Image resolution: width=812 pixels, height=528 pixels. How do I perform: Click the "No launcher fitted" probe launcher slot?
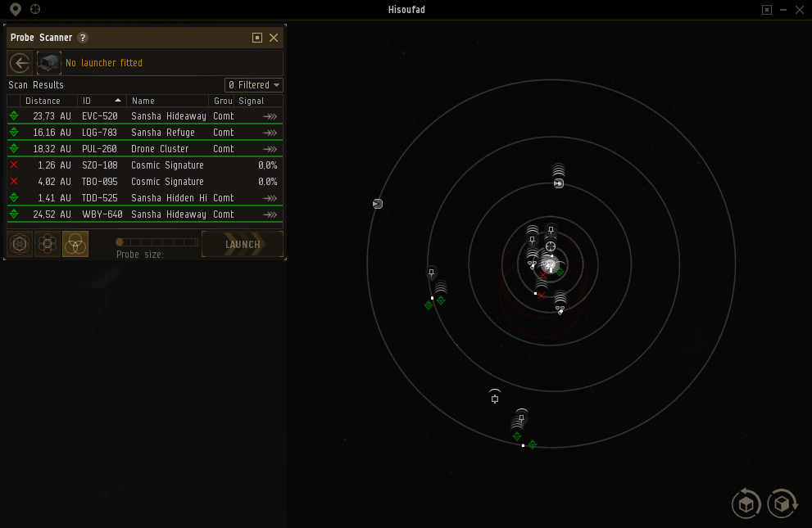pos(48,62)
